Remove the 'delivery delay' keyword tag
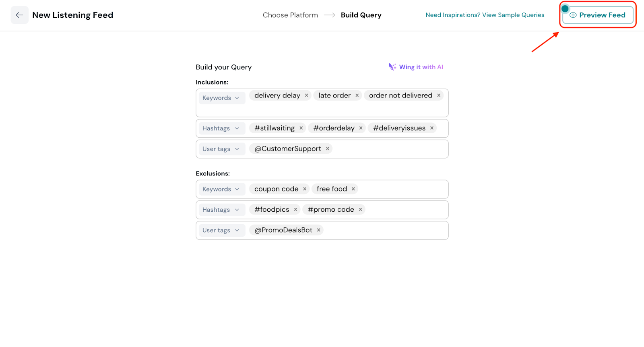This screenshot has width=644, height=347. tap(306, 95)
